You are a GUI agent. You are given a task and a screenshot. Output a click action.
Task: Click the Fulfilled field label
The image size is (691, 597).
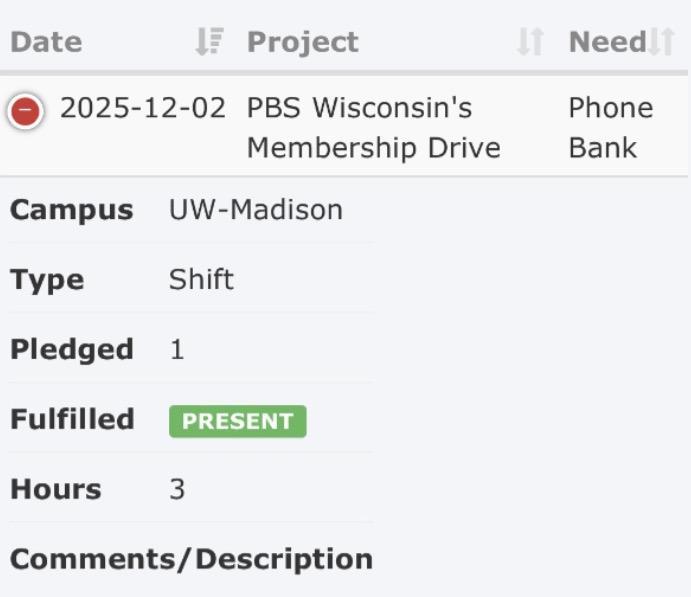point(72,420)
